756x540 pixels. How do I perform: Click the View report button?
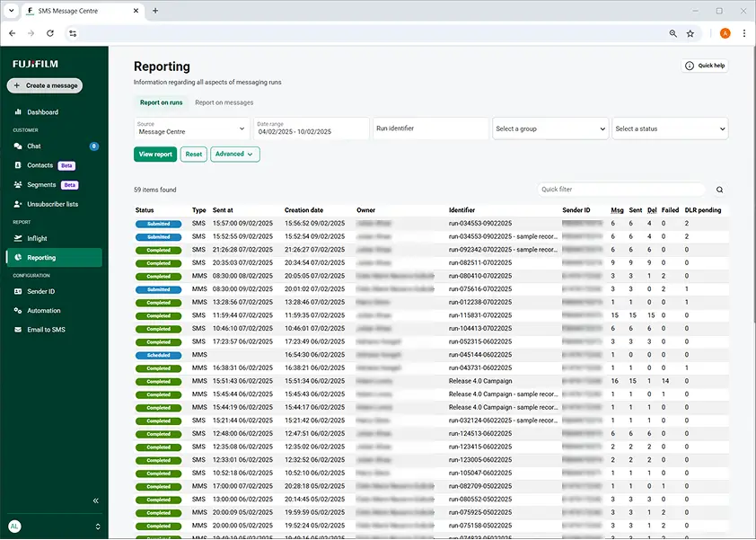click(x=155, y=155)
